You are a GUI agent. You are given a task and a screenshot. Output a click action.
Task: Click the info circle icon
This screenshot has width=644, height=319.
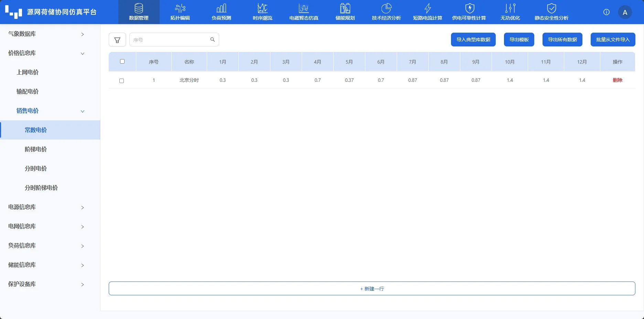[x=607, y=12]
